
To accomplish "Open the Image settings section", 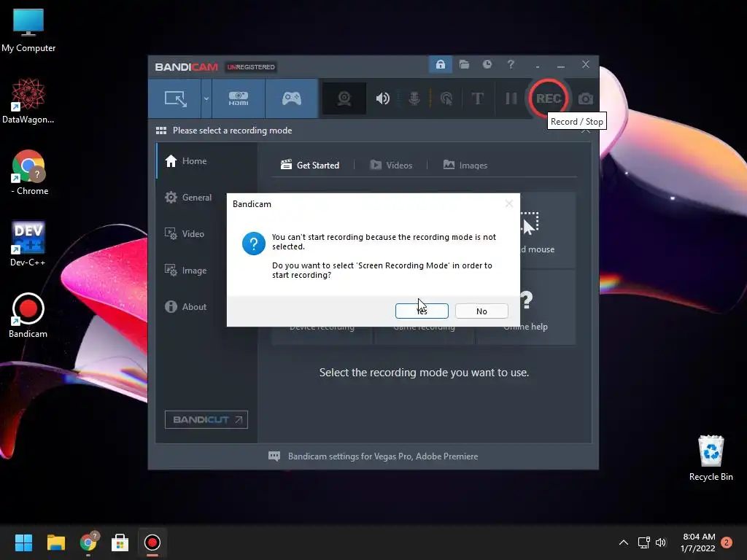I will coord(206,271).
